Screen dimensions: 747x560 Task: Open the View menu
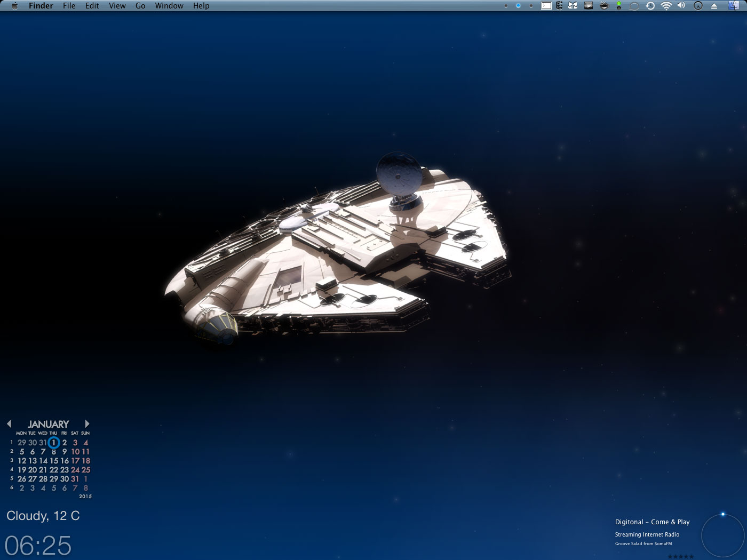click(x=117, y=6)
